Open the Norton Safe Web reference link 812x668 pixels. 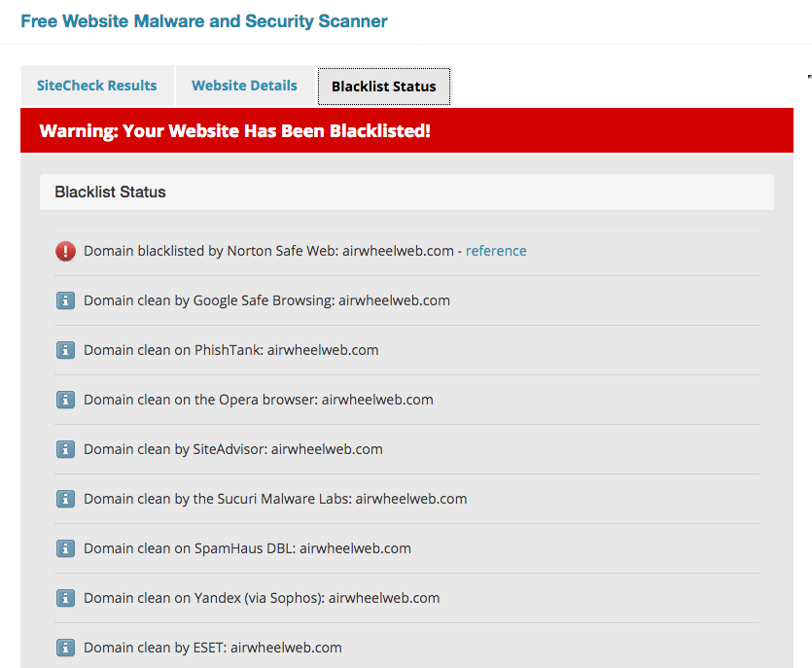(496, 251)
